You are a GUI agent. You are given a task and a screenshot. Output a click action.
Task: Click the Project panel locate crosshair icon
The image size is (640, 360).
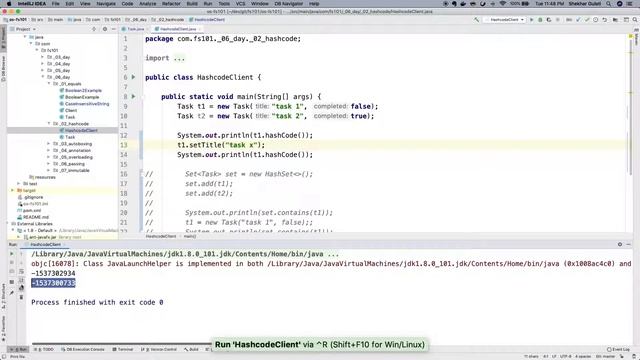(x=94, y=29)
